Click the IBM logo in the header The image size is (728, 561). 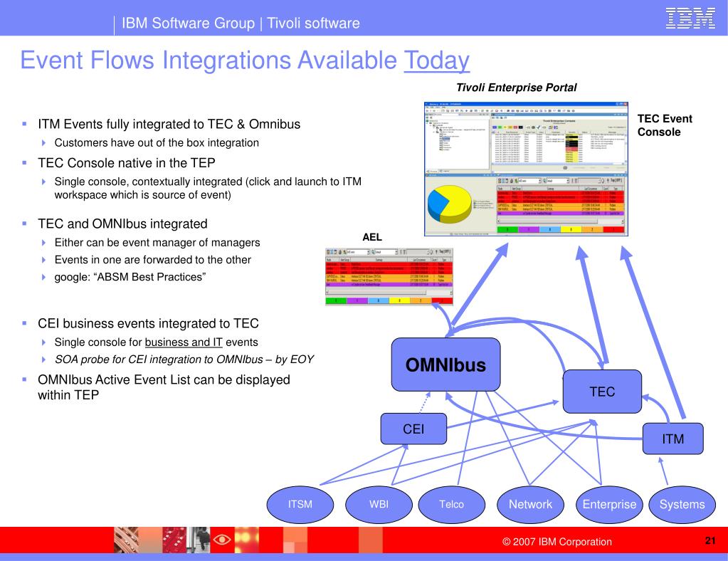(690, 19)
